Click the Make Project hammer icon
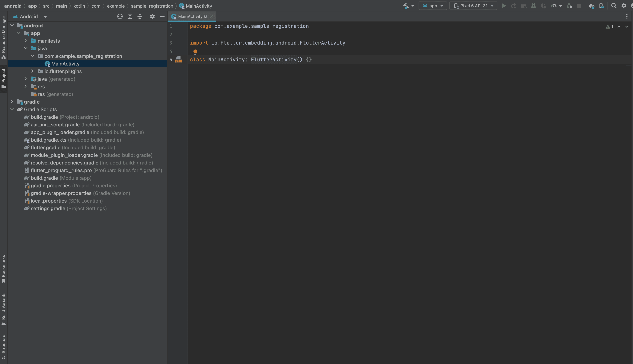The height and width of the screenshot is (364, 633). point(406,6)
